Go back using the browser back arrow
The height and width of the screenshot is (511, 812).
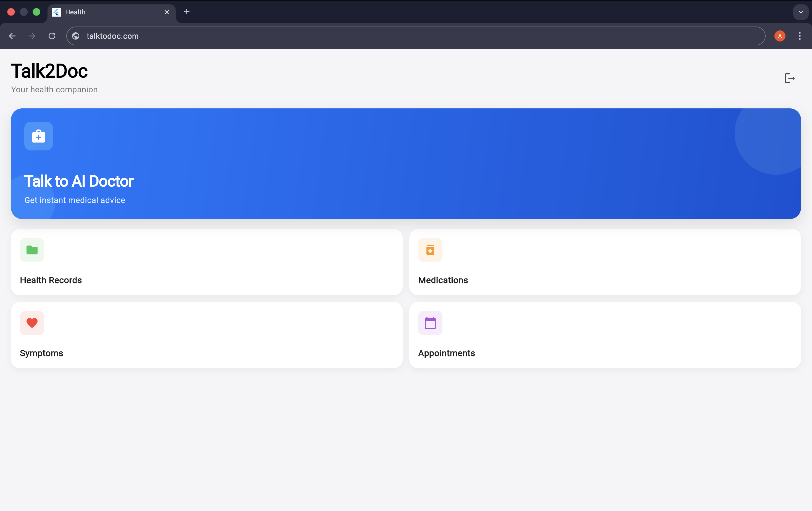point(12,36)
